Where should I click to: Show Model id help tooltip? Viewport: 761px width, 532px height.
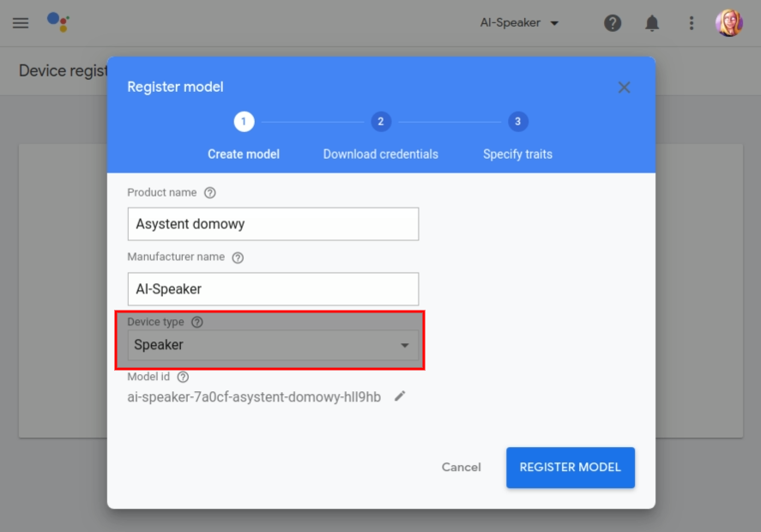[183, 377]
